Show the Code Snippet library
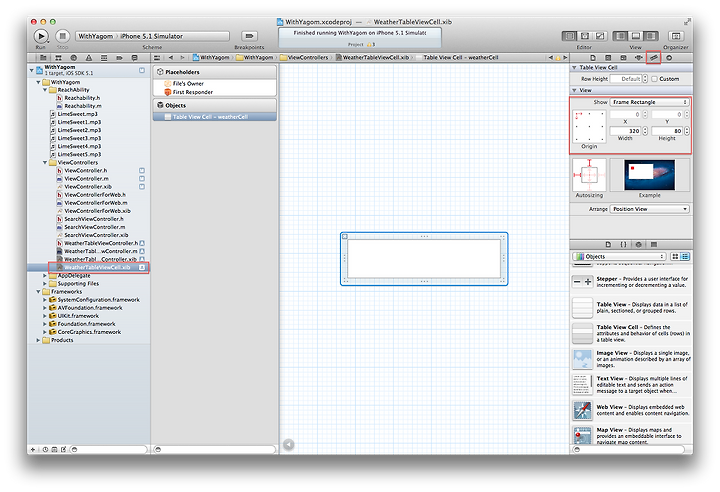The image size is (720, 492). [623, 244]
